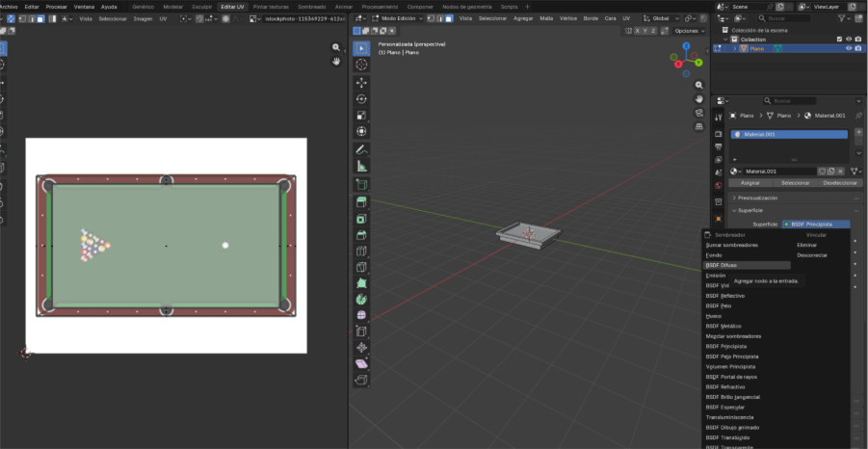The image size is (868, 449).
Task: Toggle Collection exclude checkbox in outliner
Action: tap(838, 40)
